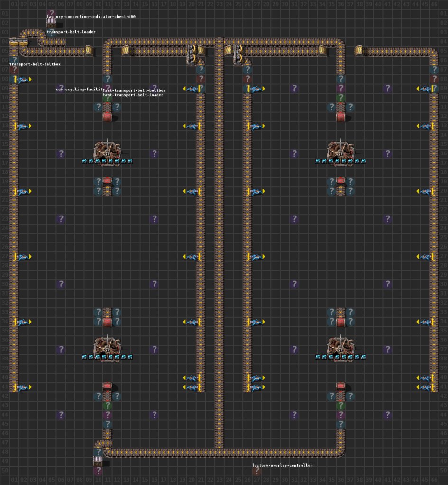Click the factory-overlay-controller text label
This screenshot has height=485, width=448.
click(x=282, y=466)
